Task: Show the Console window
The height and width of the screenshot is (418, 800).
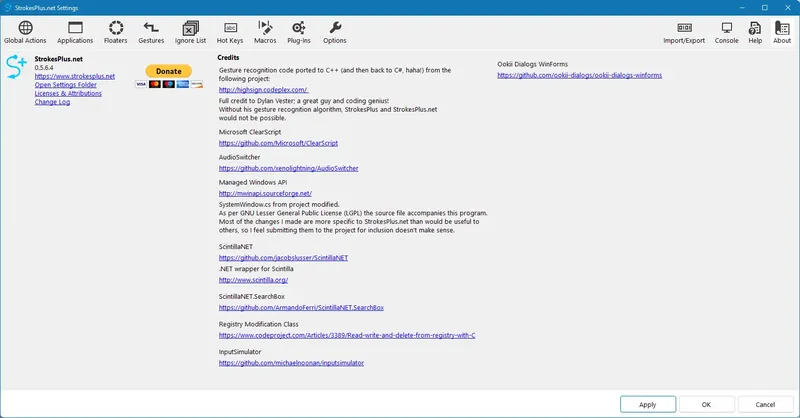Action: pos(727,32)
